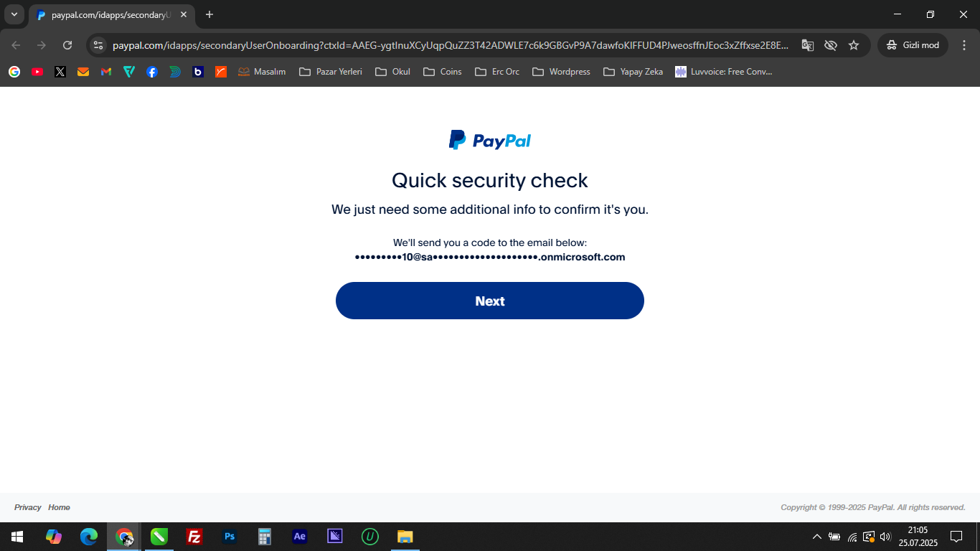
Task: Click the Next button
Action: pyautogui.click(x=490, y=301)
